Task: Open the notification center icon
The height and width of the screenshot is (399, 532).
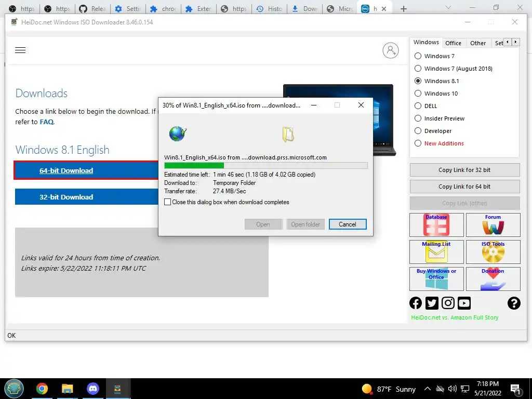Action: pyautogui.click(x=516, y=389)
